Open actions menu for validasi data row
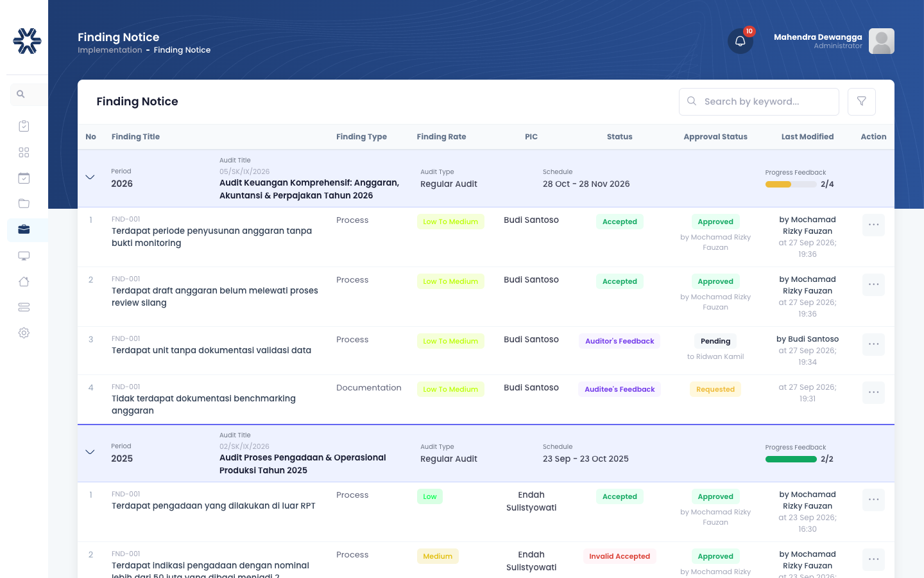 tap(873, 344)
